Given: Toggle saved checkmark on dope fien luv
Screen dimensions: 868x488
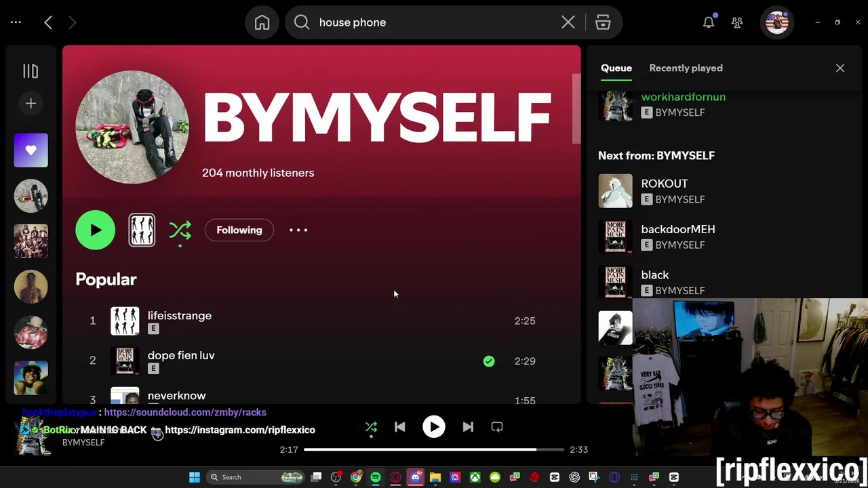Looking at the screenshot, I should click(489, 361).
